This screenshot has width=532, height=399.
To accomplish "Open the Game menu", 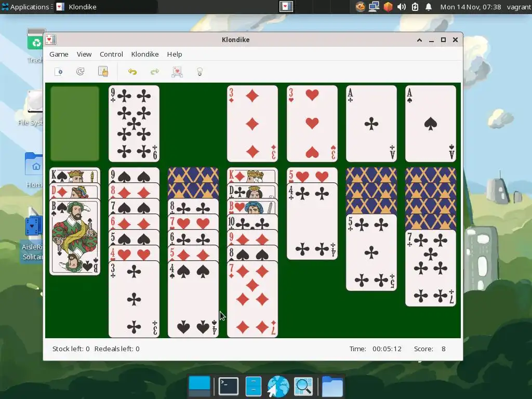I will click(x=59, y=54).
